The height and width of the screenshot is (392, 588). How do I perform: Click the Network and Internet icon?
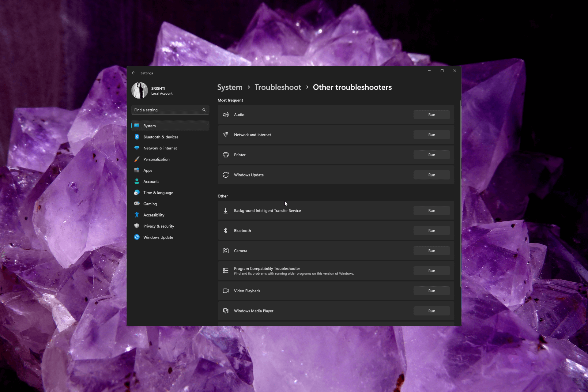coord(226,135)
